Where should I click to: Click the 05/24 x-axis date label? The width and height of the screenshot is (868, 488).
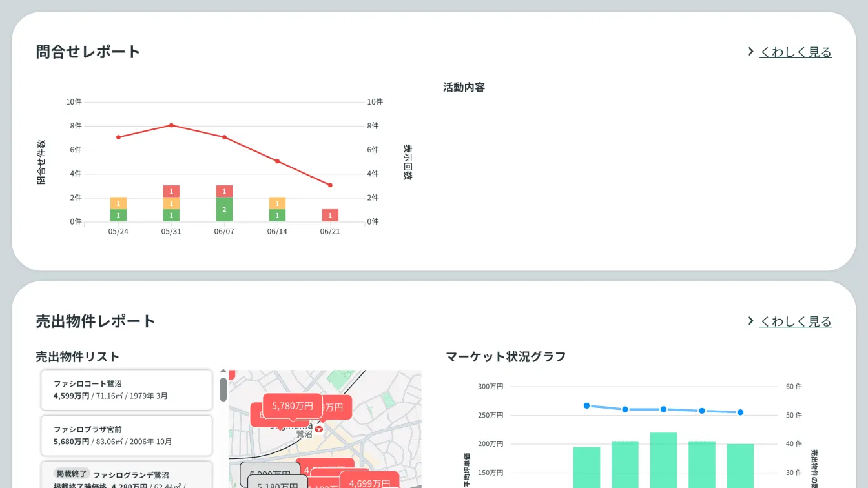(118, 232)
